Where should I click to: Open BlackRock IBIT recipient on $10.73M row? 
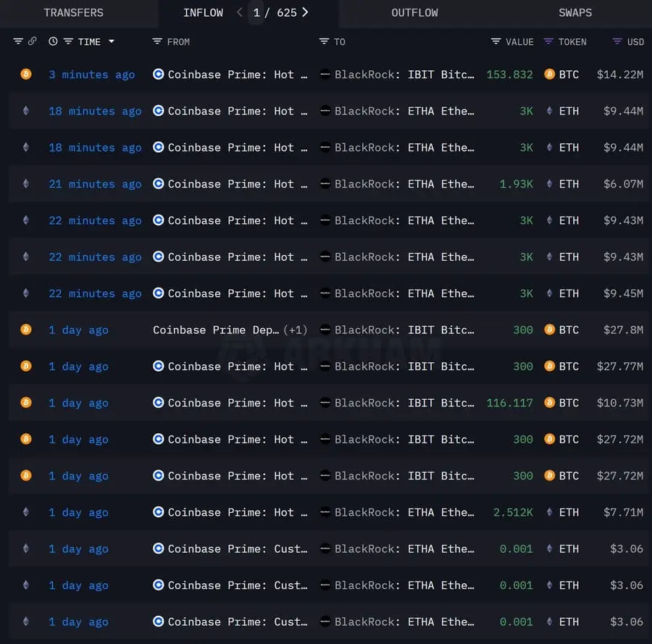coord(404,403)
